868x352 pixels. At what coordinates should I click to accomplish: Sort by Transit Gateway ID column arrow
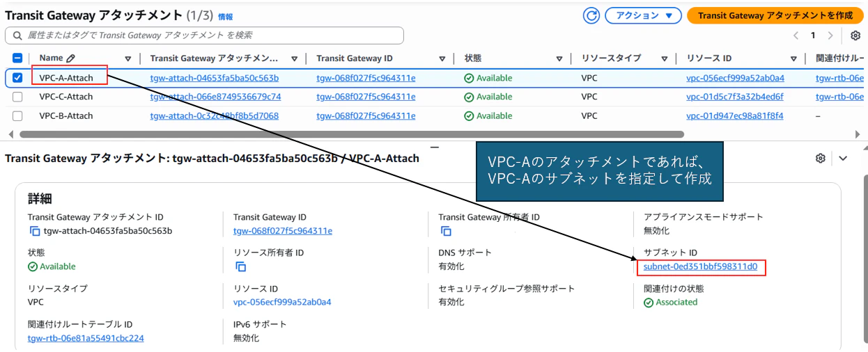pos(442,59)
